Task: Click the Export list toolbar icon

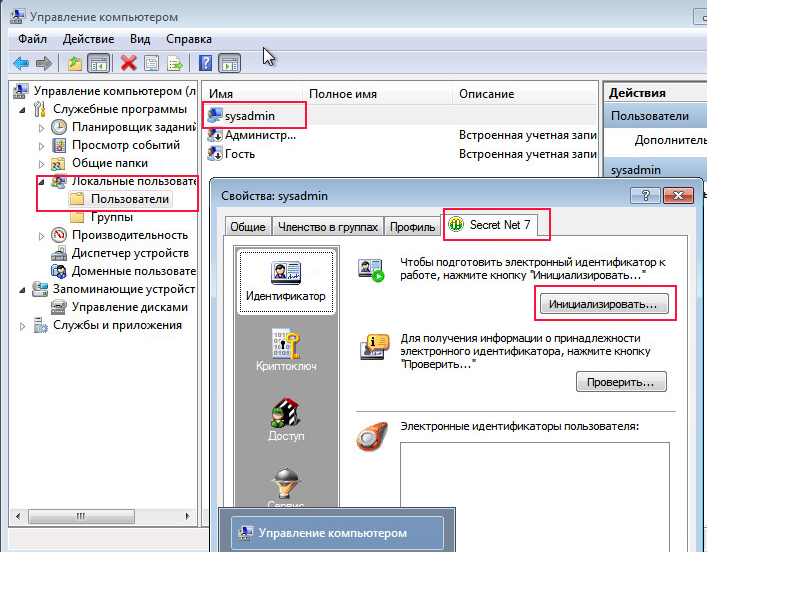Action: 175,63
